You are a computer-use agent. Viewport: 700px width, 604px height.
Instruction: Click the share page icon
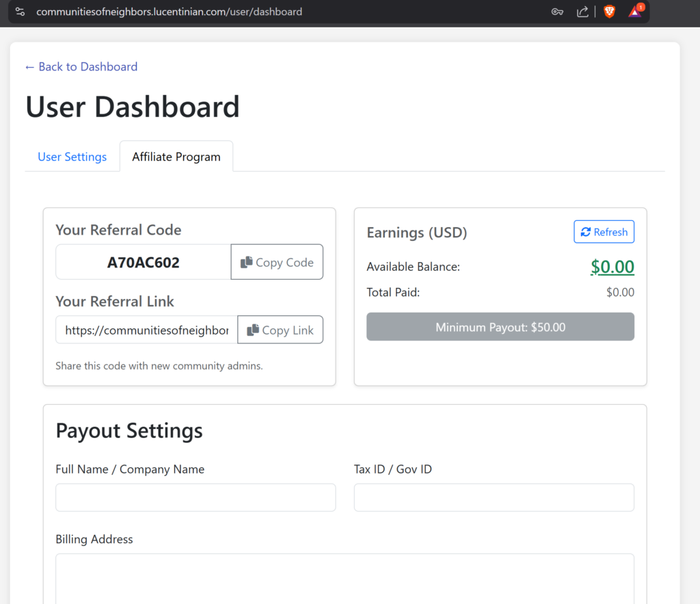582,12
